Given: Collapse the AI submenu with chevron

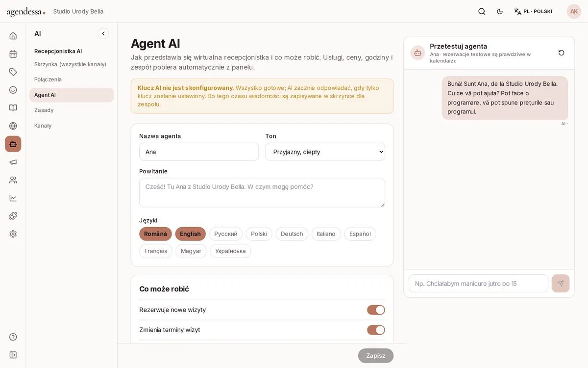Looking at the screenshot, I should coord(103,33).
